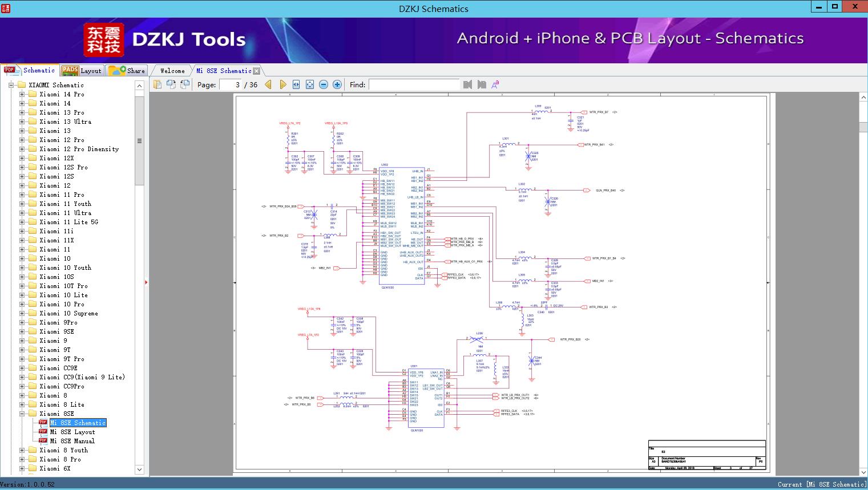Click the find next icon

(x=482, y=84)
